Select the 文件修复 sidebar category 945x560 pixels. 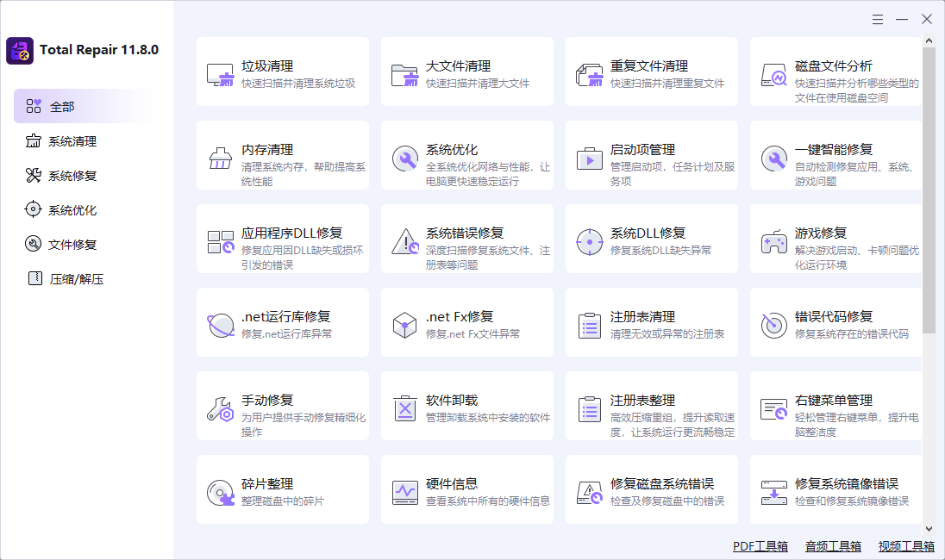coord(59,244)
